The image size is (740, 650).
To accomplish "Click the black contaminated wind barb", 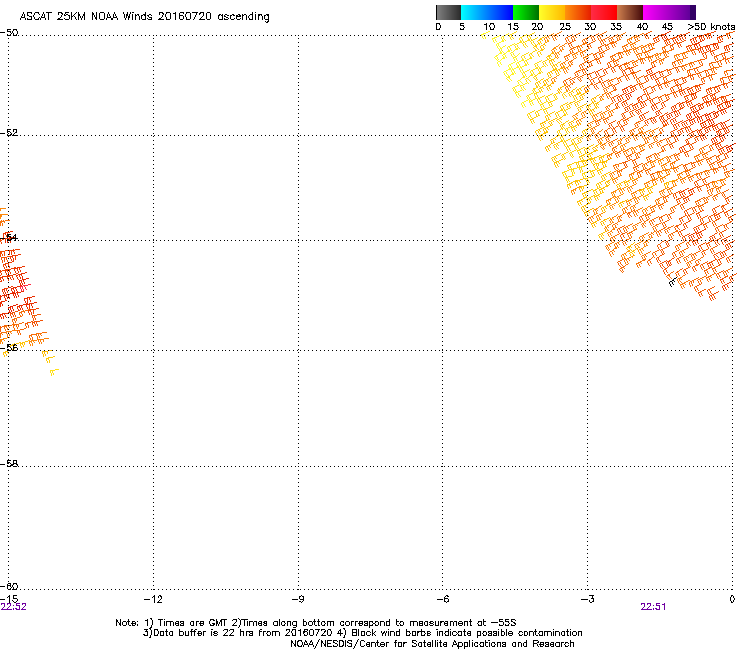I will point(673,282).
